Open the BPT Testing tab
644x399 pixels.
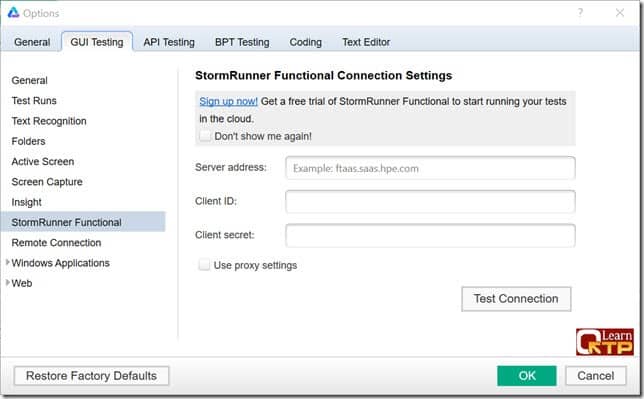[242, 42]
